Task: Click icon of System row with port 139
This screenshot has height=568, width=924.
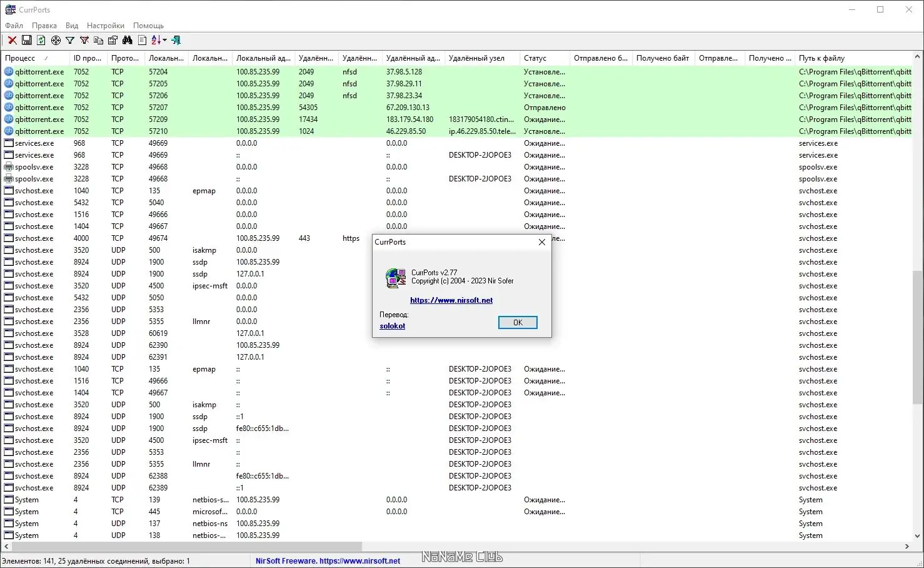Action: coord(9,500)
